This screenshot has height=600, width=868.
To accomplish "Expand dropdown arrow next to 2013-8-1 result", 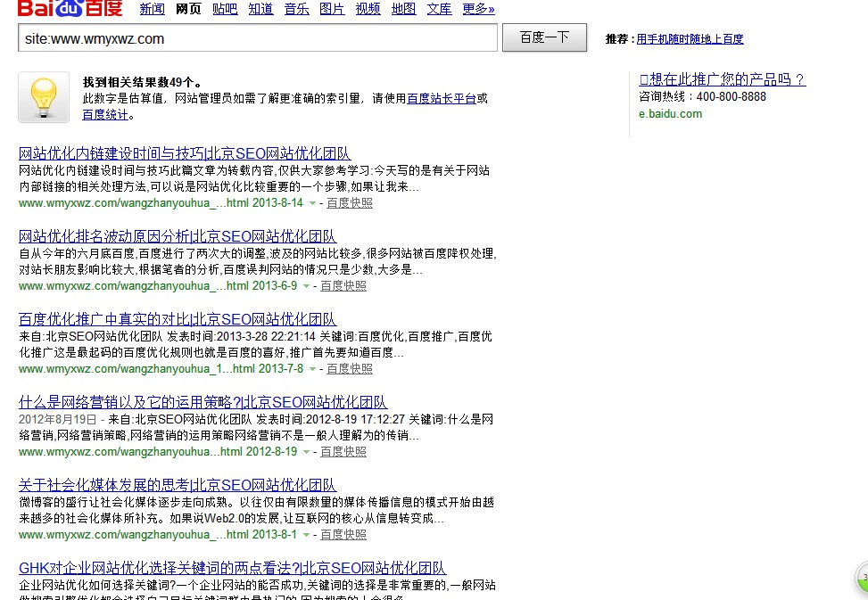I will (306, 535).
